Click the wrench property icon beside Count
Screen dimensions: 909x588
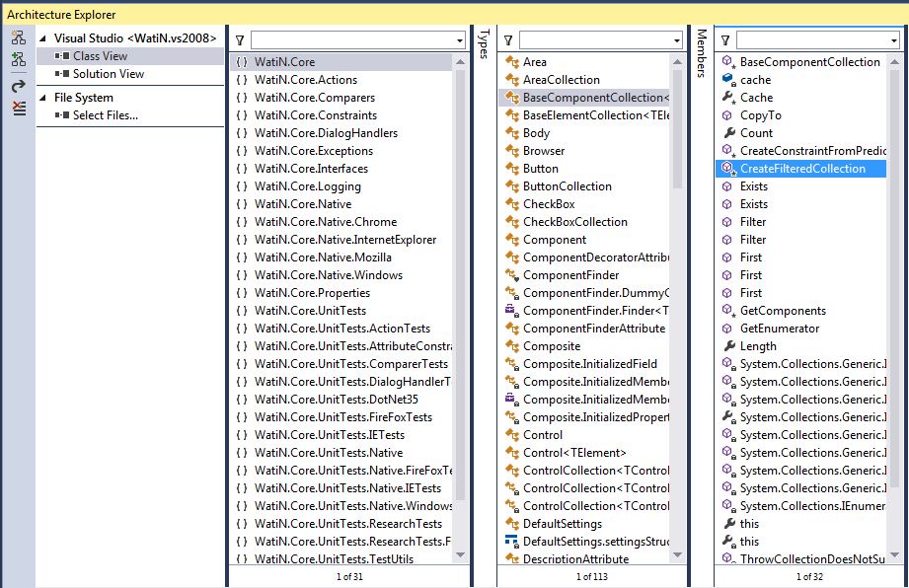coord(728,132)
